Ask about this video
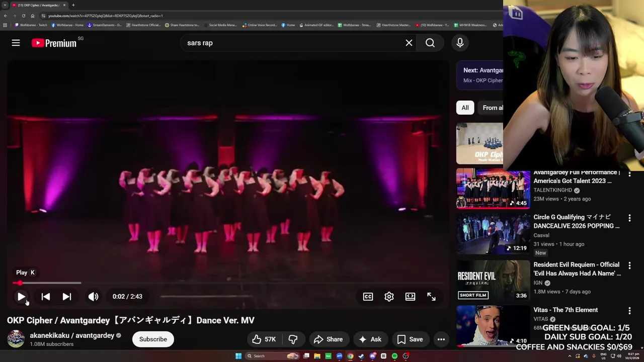This screenshot has height=362, width=644. click(x=370, y=339)
